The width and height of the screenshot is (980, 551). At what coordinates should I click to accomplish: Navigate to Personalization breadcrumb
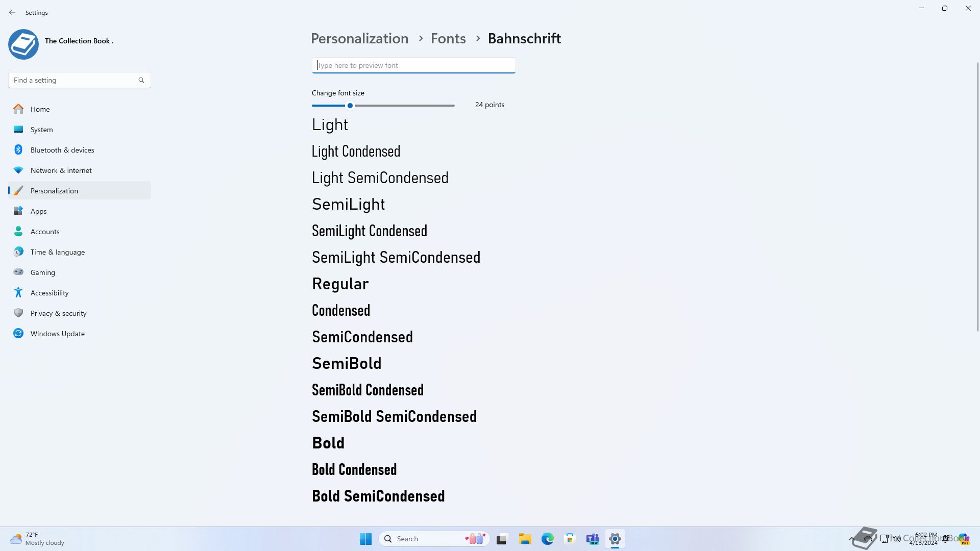[x=359, y=38]
